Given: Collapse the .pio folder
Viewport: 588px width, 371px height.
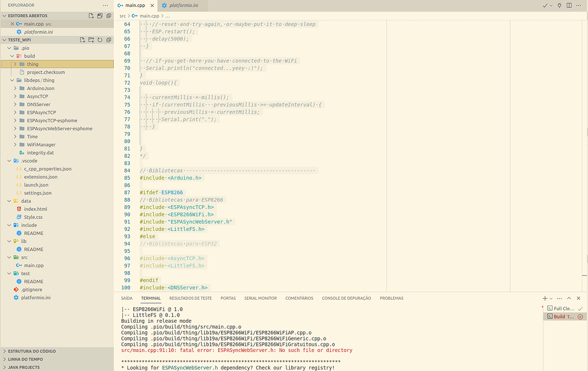Looking at the screenshot, I should (x=57, y=48).
